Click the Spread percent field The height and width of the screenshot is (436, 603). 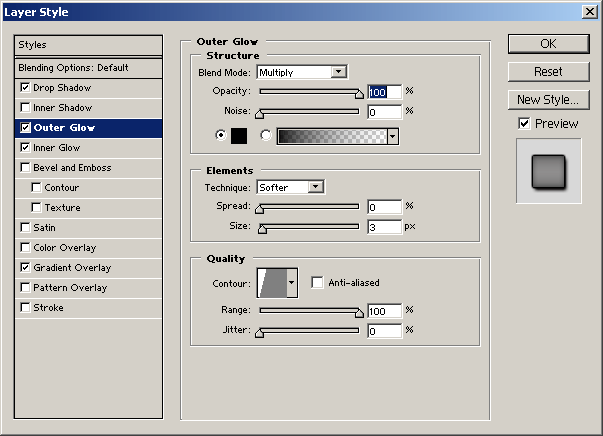pos(385,207)
